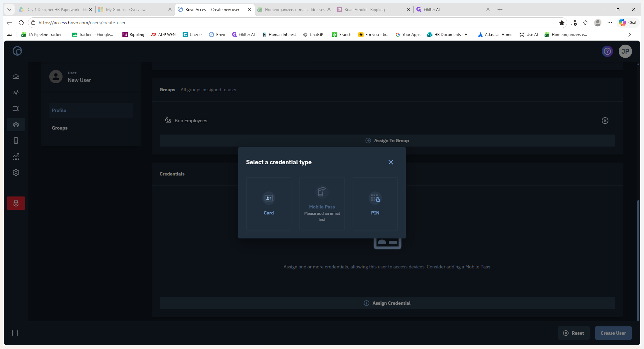644x349 pixels.
Task: Open a new browser tab
Action: (500, 9)
